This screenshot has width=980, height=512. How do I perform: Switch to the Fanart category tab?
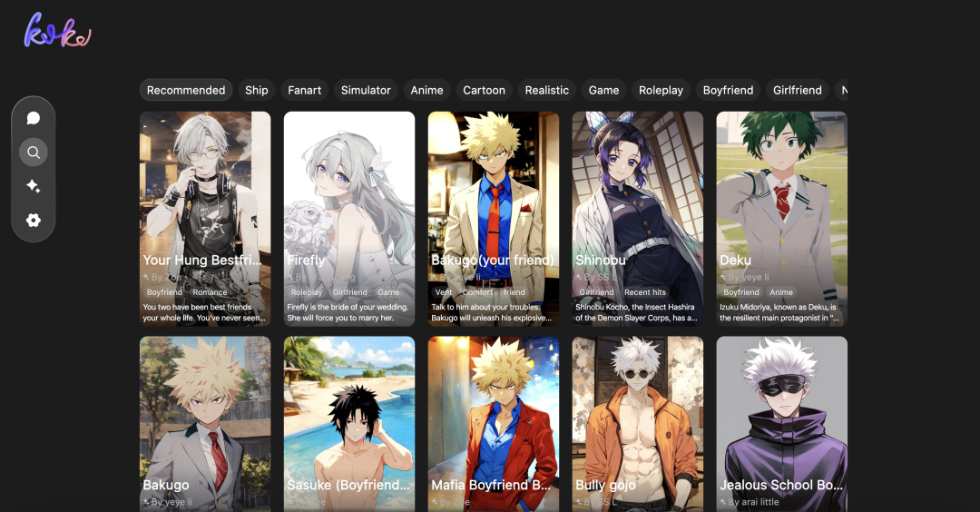[304, 90]
